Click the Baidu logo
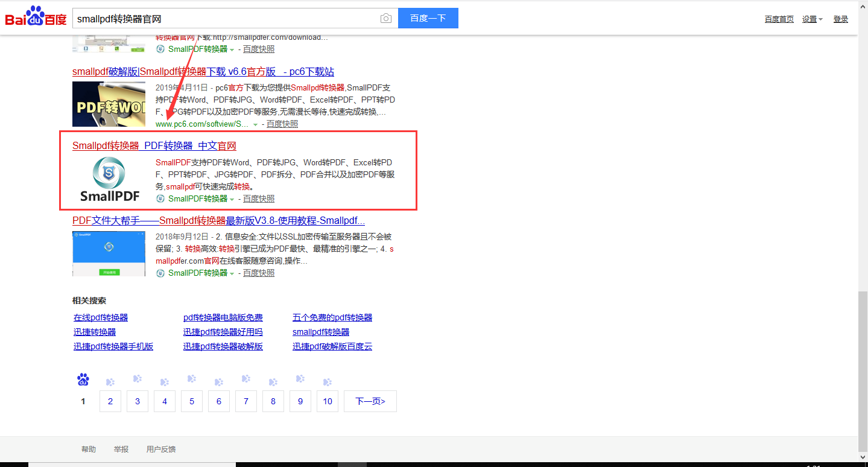The width and height of the screenshot is (868, 467). pos(36,17)
